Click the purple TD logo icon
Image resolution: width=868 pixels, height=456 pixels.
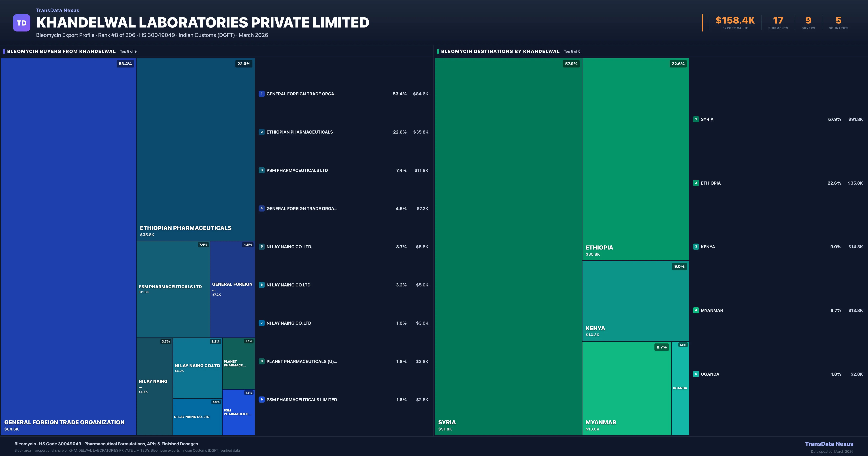click(x=22, y=23)
